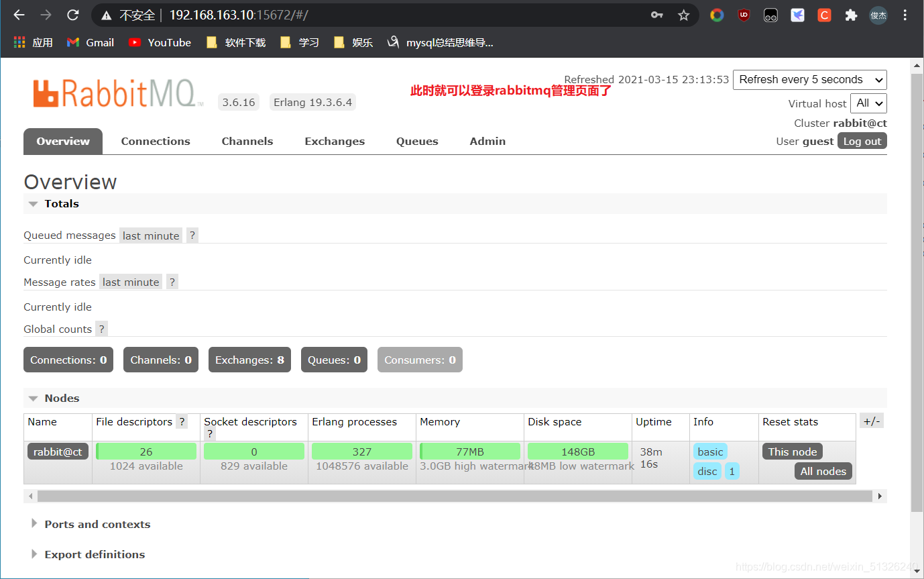Screen dimensions: 924x579
Task: Switch to the Channels tab
Action: 247,142
